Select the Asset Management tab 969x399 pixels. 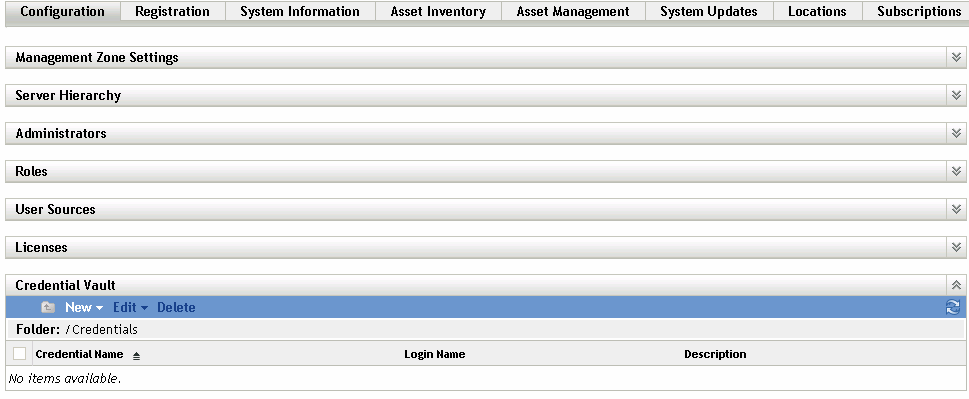[x=573, y=12]
